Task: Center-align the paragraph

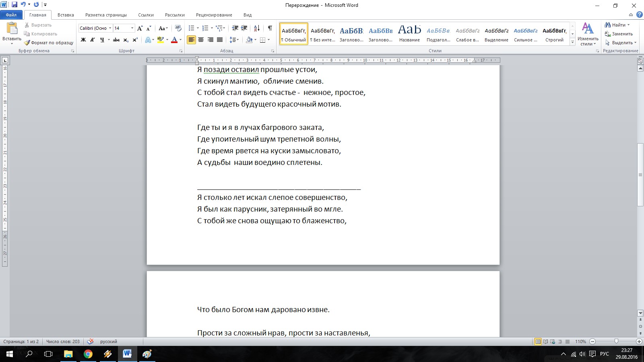Action: (x=201, y=40)
